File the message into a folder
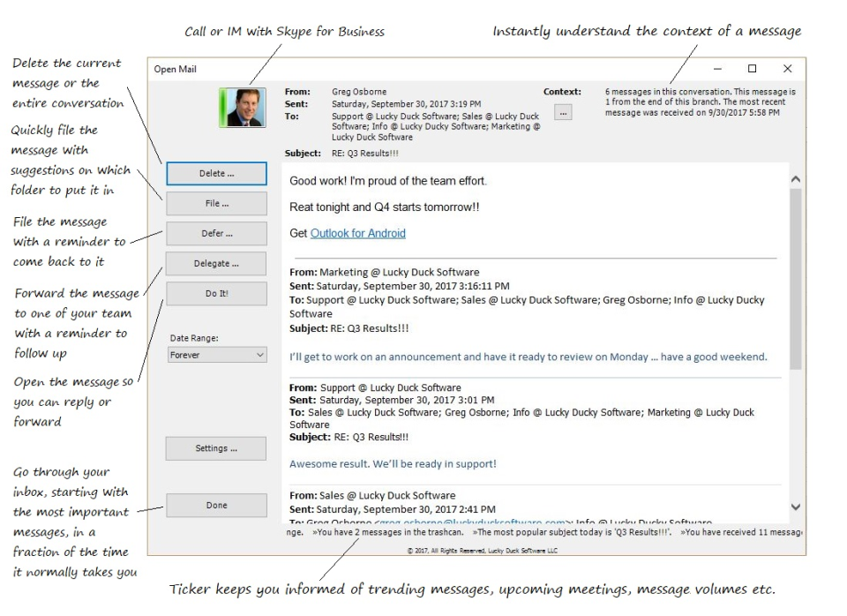 point(215,203)
